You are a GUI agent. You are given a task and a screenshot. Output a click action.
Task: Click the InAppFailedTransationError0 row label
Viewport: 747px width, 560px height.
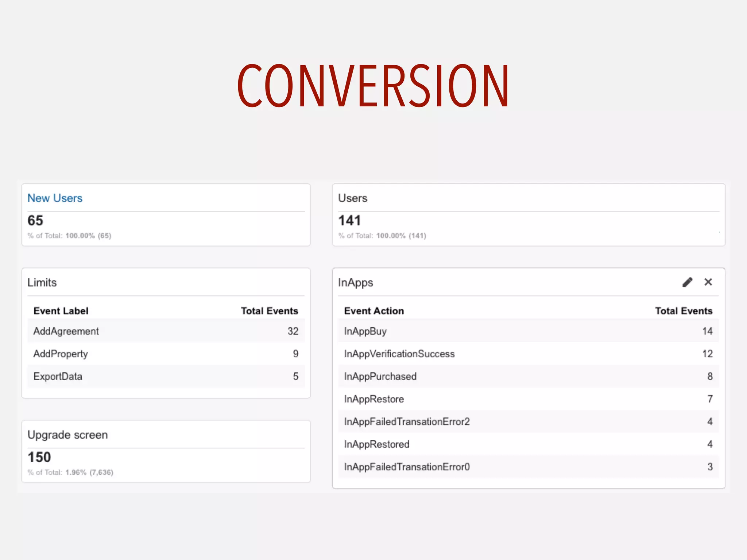407,467
